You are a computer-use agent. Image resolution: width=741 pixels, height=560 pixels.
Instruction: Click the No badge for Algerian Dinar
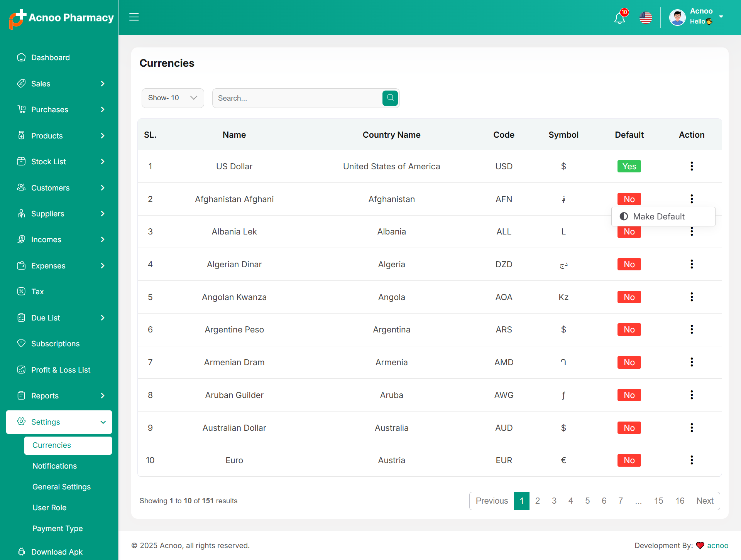point(629,264)
